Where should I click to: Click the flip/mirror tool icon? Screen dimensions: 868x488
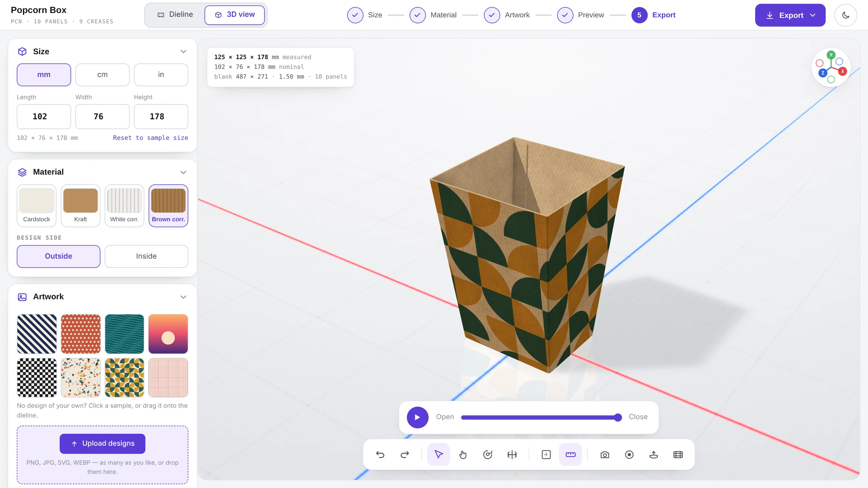click(x=512, y=454)
